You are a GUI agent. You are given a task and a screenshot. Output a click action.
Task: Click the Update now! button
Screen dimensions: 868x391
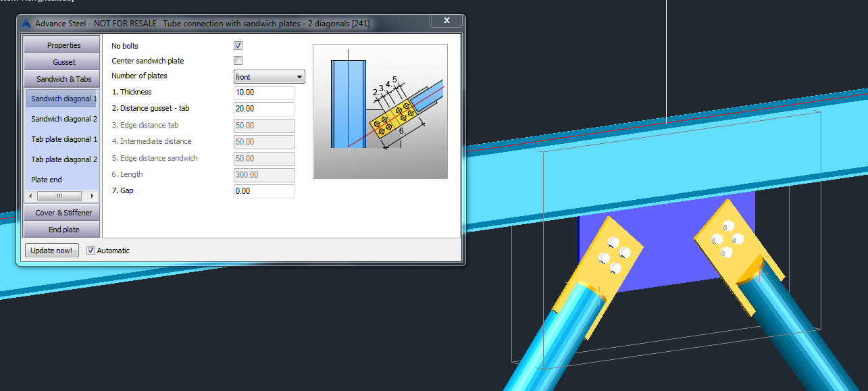[x=51, y=251]
